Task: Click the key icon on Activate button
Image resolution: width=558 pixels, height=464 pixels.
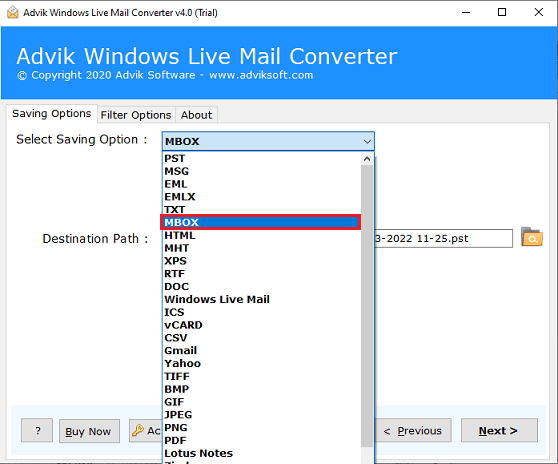Action: tap(138, 431)
